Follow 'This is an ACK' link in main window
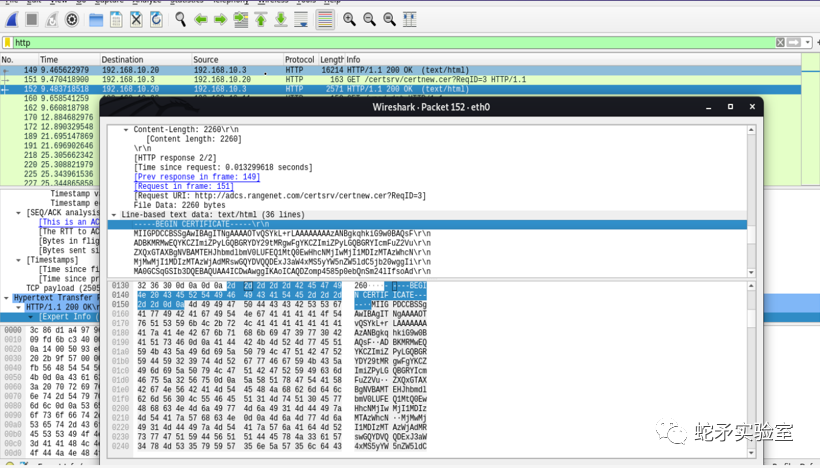 [x=69, y=222]
